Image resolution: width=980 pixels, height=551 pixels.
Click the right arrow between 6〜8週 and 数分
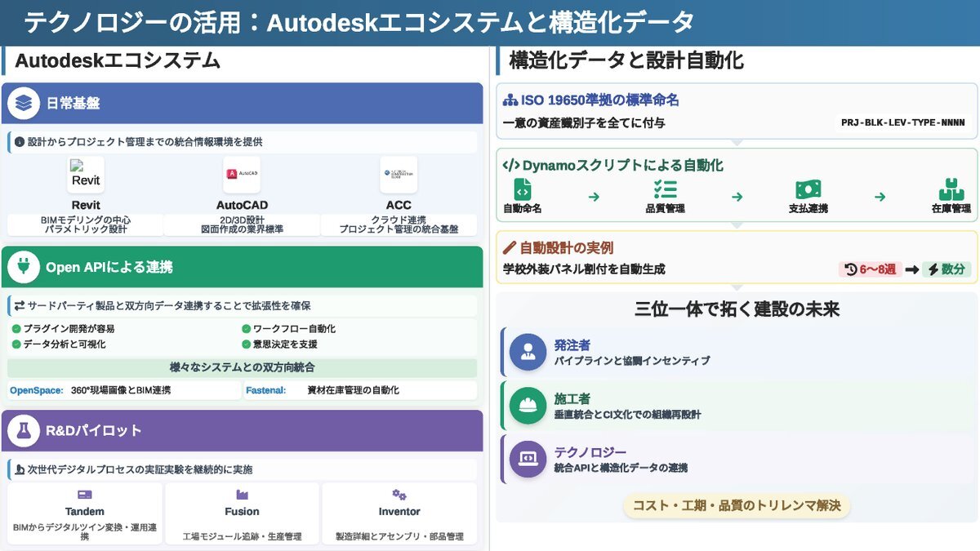click(911, 269)
